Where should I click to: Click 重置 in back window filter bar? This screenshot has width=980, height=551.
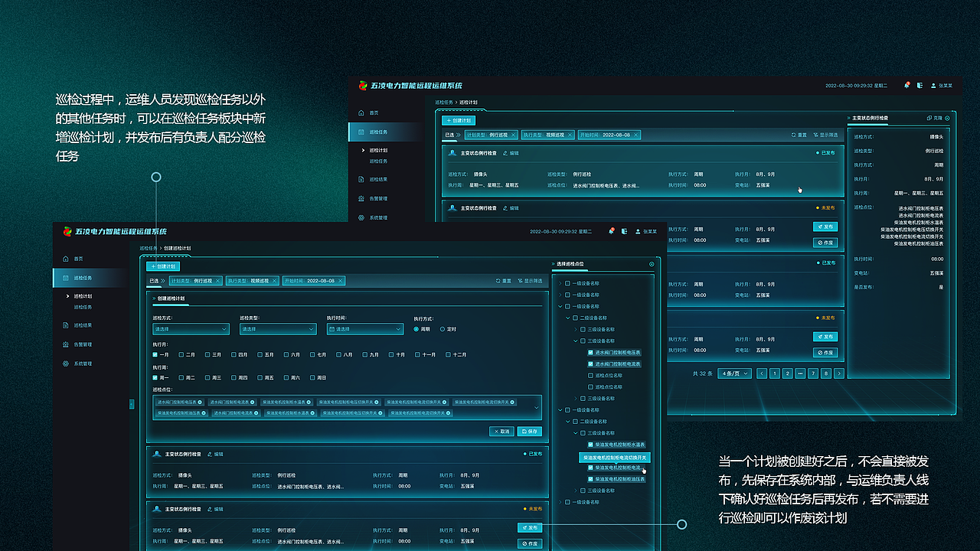(x=799, y=135)
